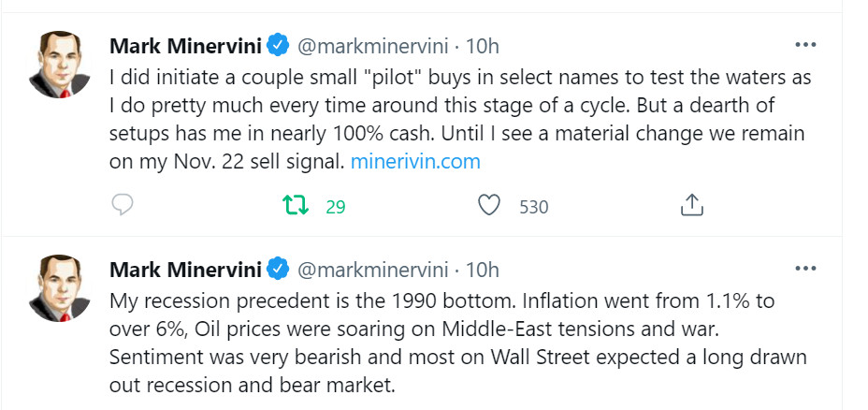Open more options on the pilot buys tweet
The height and width of the screenshot is (410, 868).
804,44
